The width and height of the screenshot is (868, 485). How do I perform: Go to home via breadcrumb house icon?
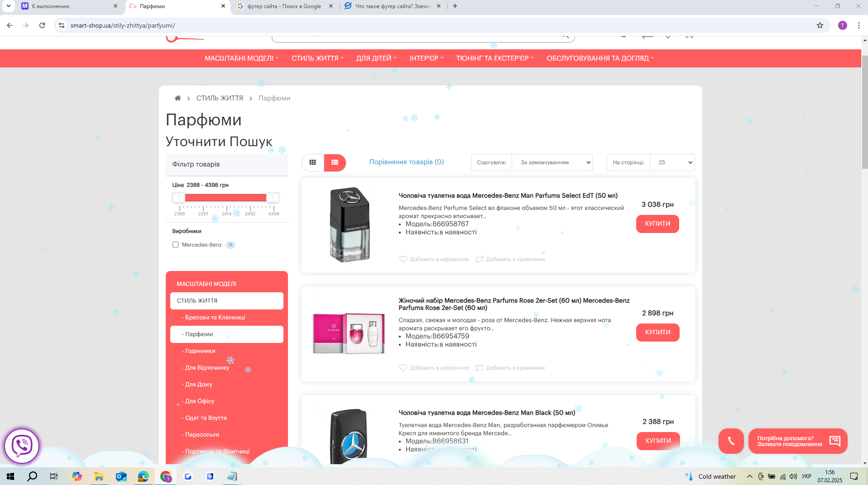177,98
